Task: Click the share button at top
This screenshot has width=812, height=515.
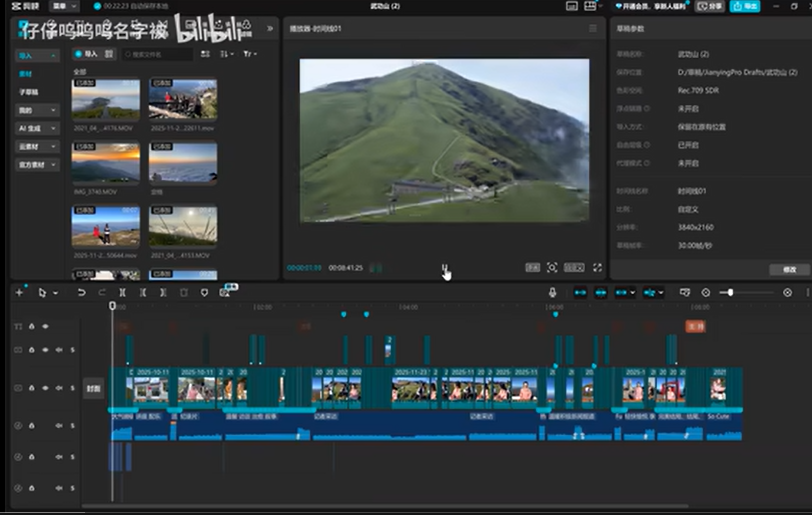Action: pos(710,6)
